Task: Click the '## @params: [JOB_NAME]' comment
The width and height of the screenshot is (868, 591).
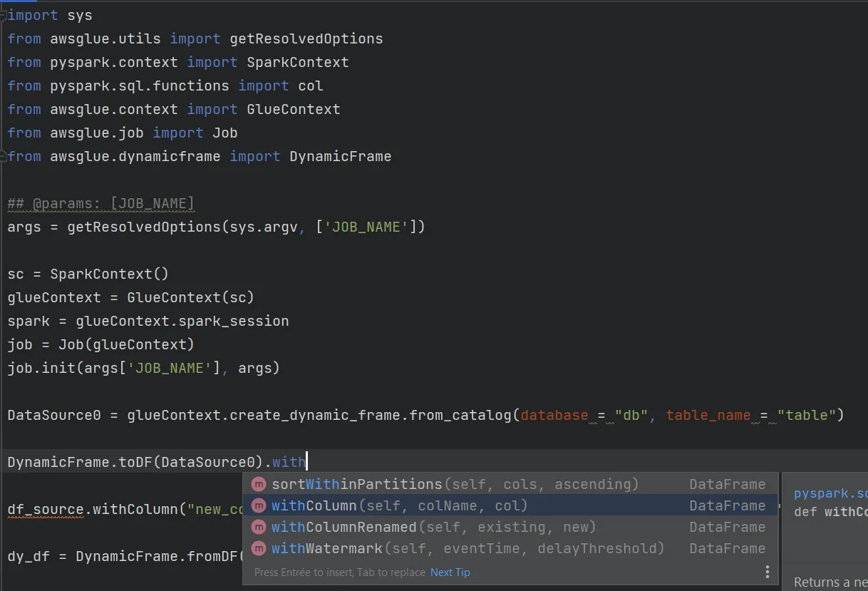Action: pos(100,203)
